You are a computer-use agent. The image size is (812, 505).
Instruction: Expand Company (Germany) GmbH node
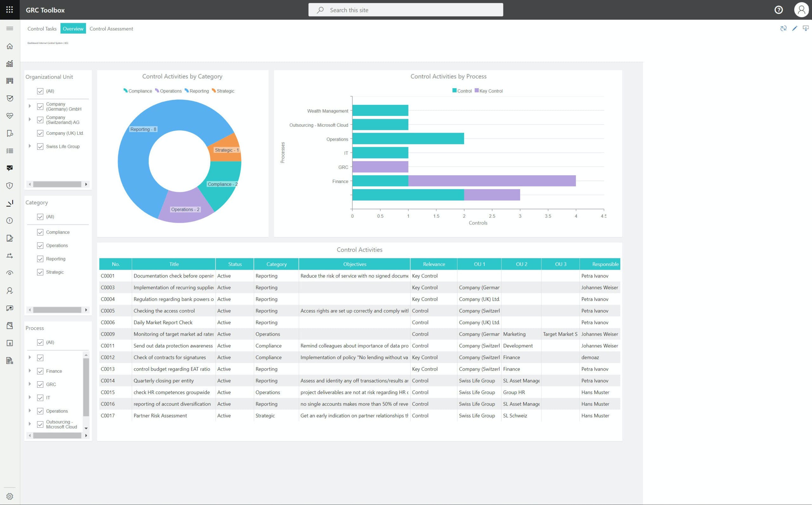tap(30, 106)
